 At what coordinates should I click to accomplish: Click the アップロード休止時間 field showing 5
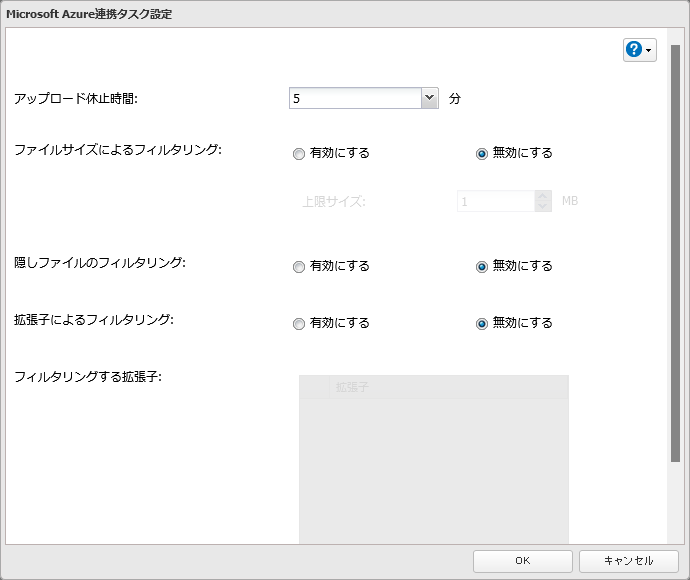click(356, 98)
